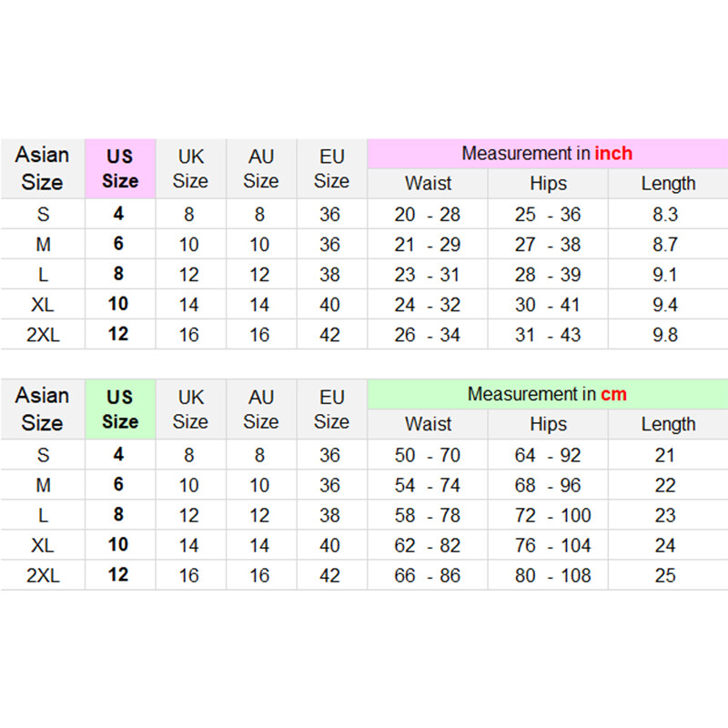This screenshot has width=728, height=728.
Task: Select the hips range "72 - 100"
Action: coord(547,515)
